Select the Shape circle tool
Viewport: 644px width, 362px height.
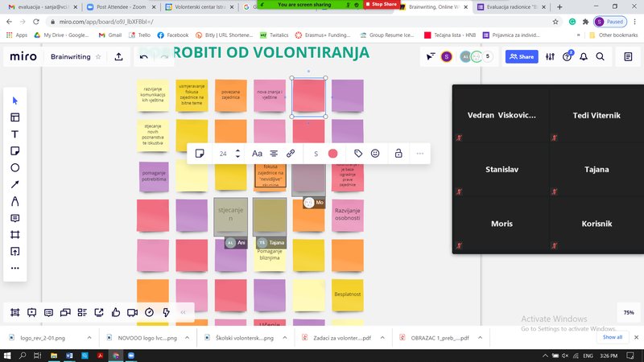click(x=14, y=167)
